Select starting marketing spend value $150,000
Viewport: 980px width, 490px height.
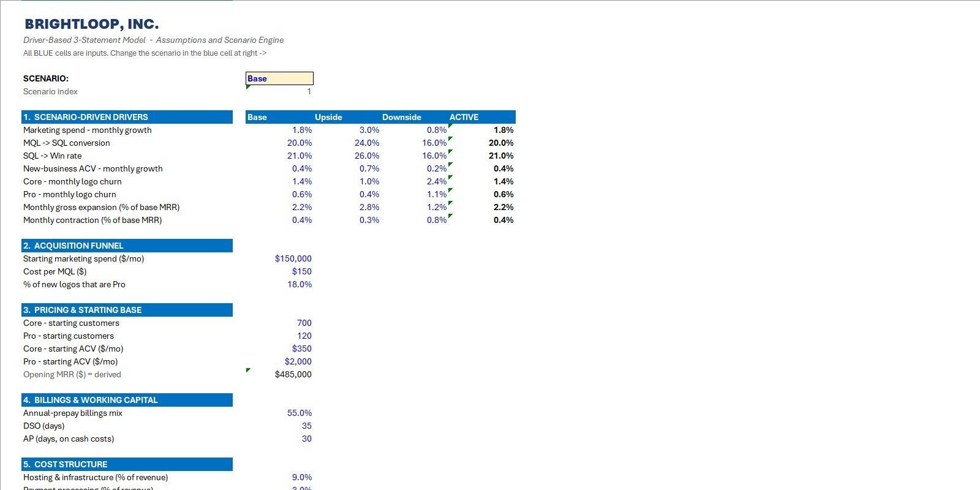click(x=293, y=258)
